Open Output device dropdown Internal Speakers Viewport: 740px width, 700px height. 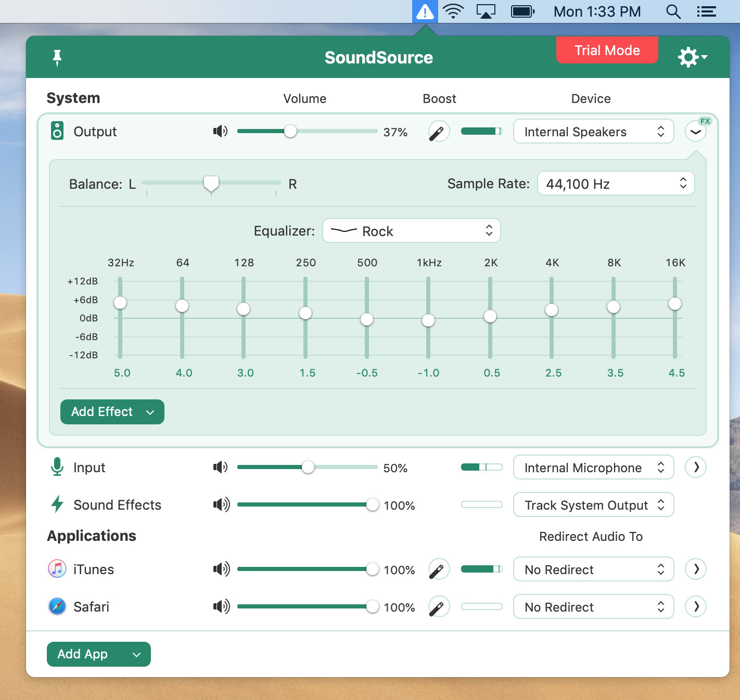pos(594,132)
